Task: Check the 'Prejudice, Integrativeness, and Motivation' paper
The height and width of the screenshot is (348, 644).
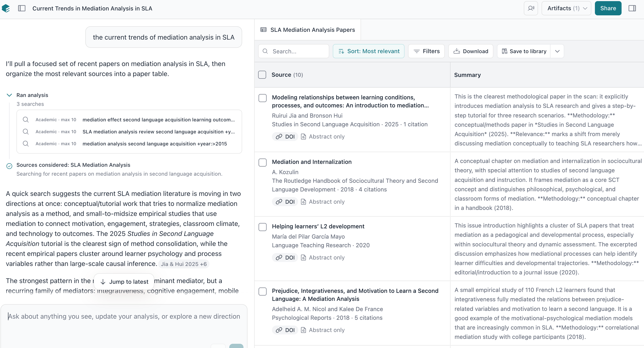Action: tap(263, 292)
